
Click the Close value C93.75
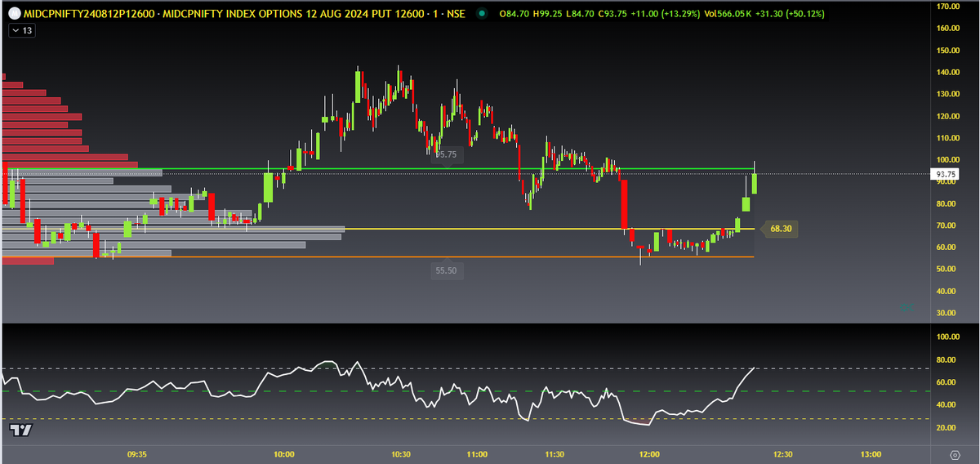[612, 13]
